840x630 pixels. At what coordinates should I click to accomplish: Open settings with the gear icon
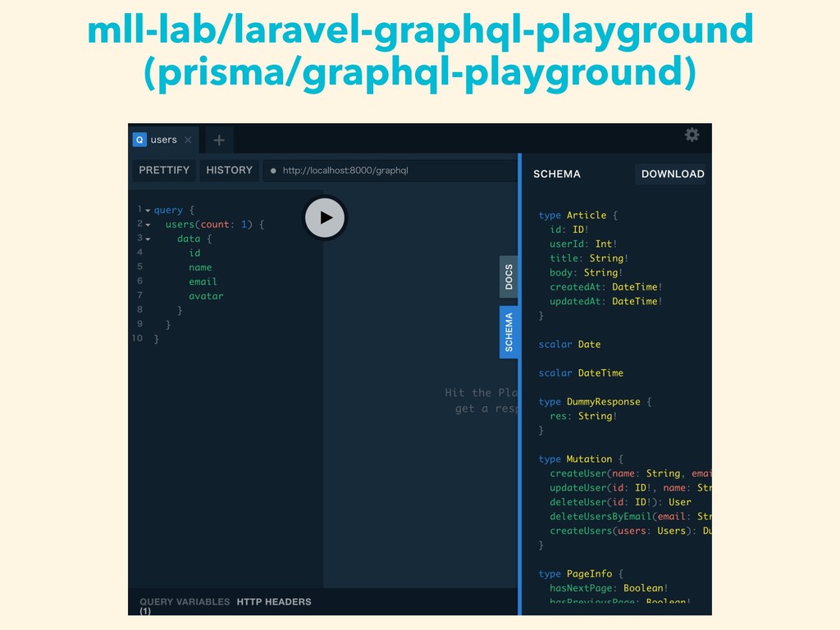click(x=692, y=135)
